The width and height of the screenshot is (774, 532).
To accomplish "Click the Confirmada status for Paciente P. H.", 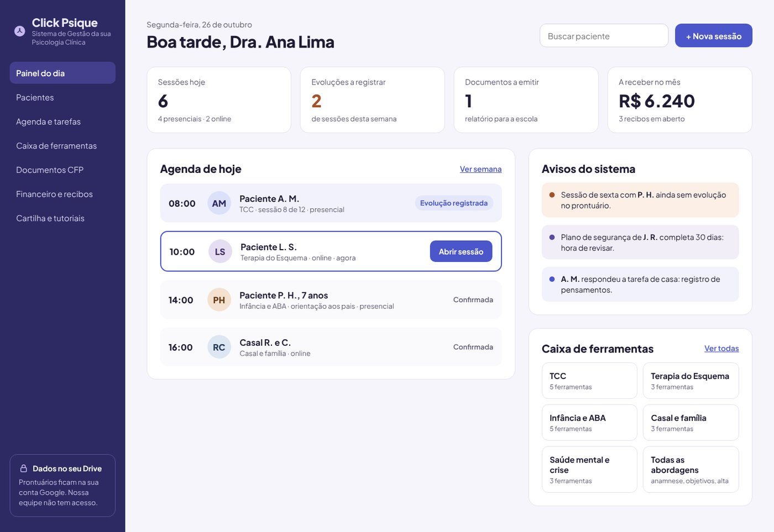I will (x=473, y=300).
